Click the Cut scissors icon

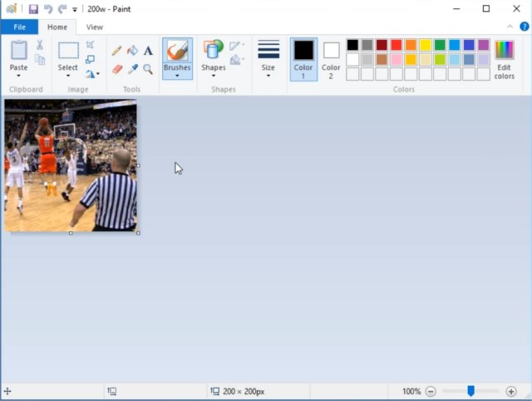[39, 45]
